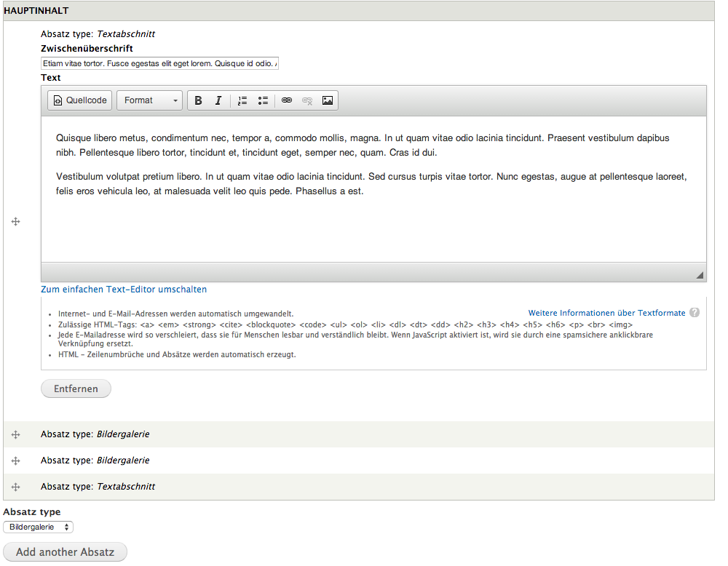
Task: Click the move handle beside the Textabschnitt editor
Action: click(x=15, y=222)
